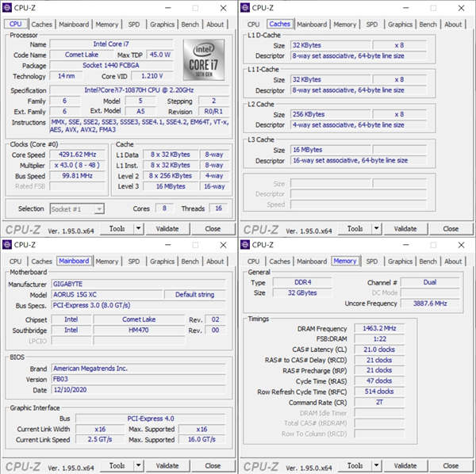
Task: Click Close button in top-right Caches window
Action: click(x=451, y=228)
